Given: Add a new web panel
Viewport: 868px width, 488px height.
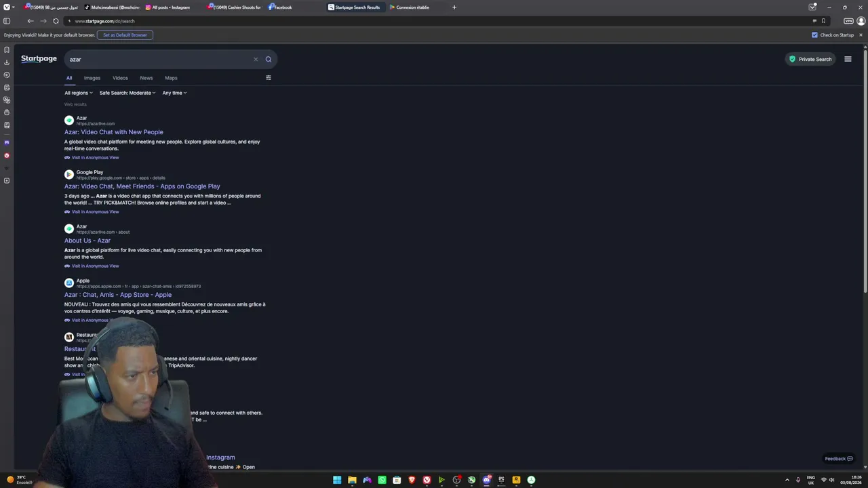Looking at the screenshot, I should click(7, 180).
